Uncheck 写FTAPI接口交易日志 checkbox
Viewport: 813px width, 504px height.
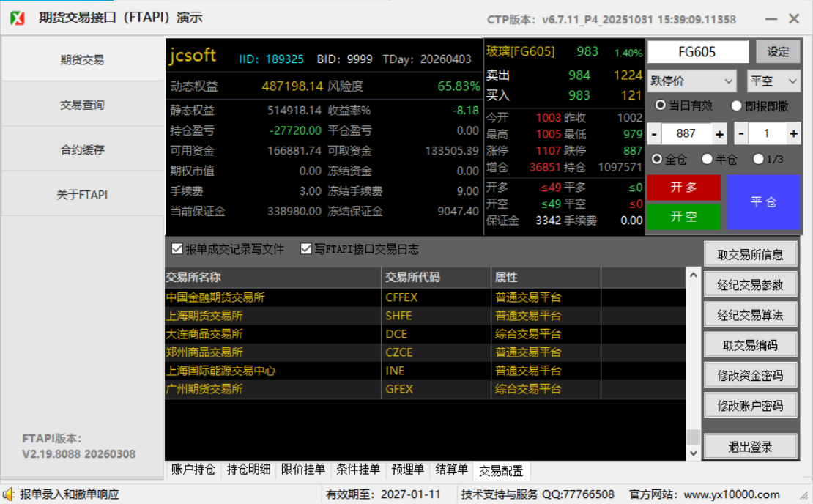[x=306, y=249]
